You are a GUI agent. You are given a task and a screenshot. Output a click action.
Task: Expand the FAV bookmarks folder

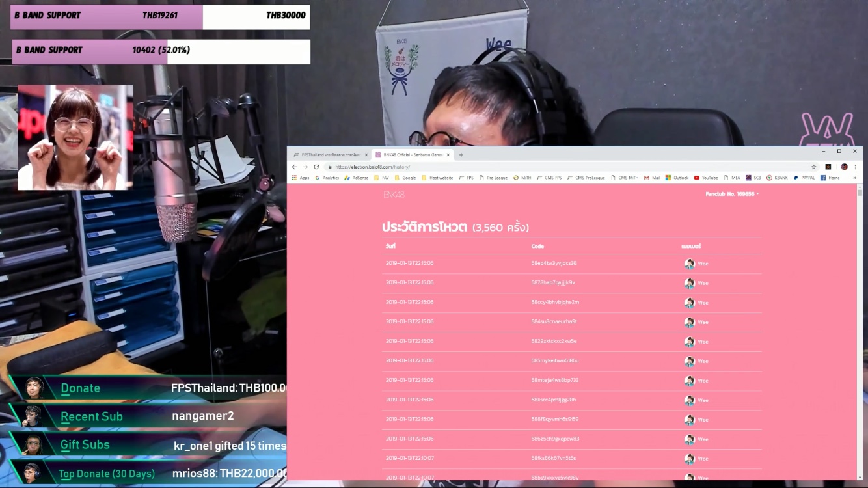coord(382,178)
